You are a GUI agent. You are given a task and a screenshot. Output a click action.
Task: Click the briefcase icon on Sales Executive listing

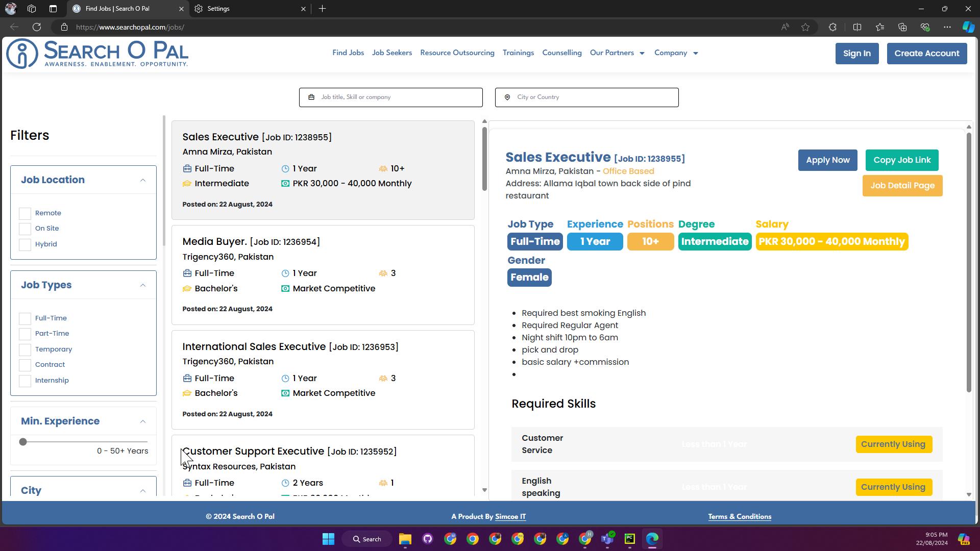pos(187,167)
